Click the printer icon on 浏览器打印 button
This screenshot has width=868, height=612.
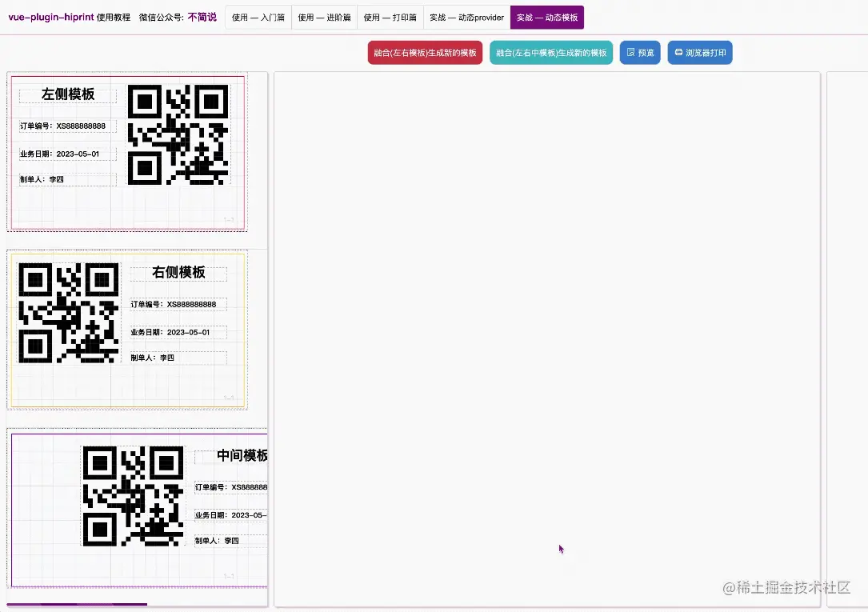[678, 52]
